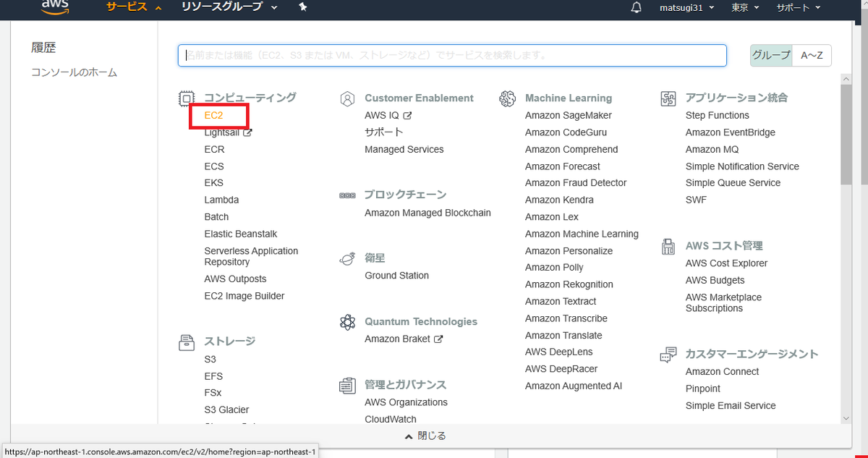
Task: Open the サポート menu in top bar
Action: point(799,7)
